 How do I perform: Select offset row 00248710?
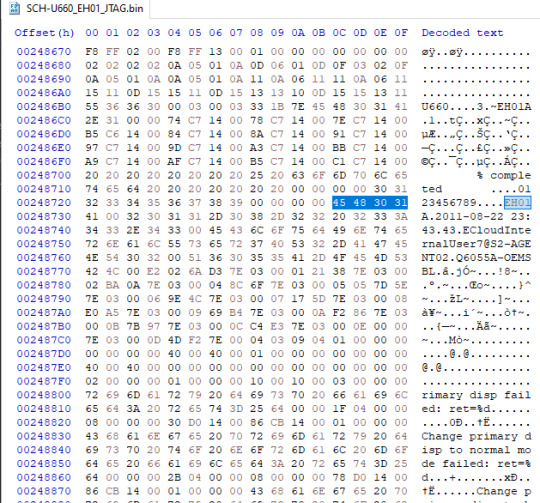[44, 189]
